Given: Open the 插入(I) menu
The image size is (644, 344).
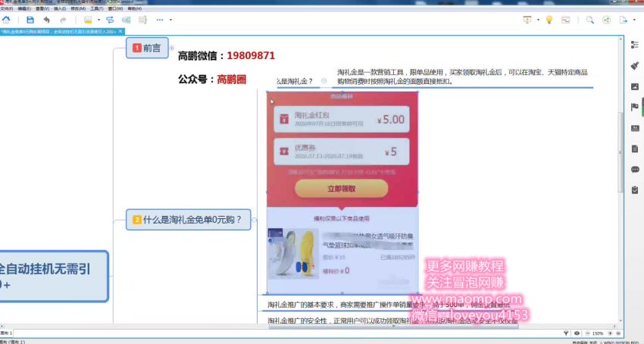Looking at the screenshot, I should coord(60,8).
